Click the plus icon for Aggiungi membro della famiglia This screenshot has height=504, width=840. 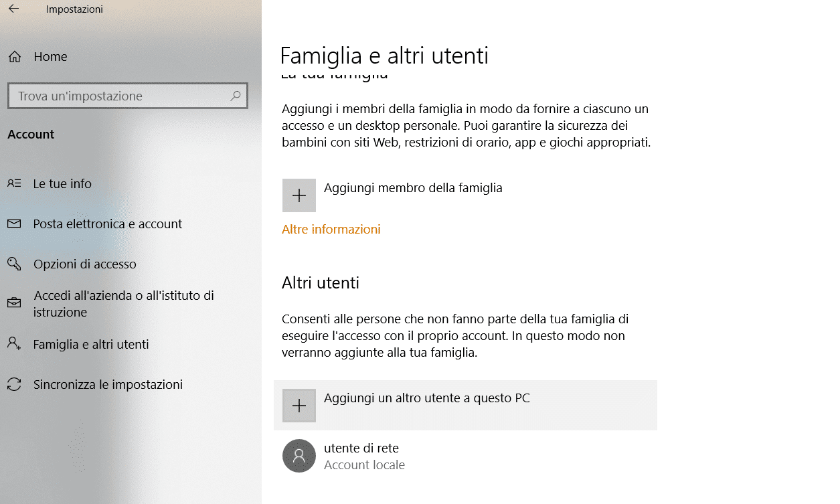pos(299,195)
